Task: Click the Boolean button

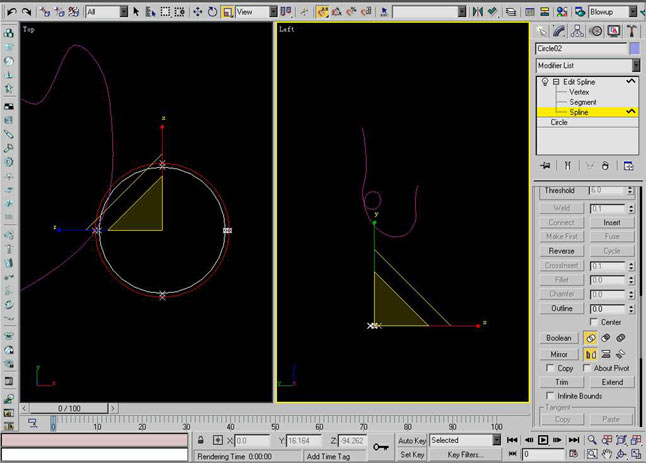Action: [x=558, y=338]
